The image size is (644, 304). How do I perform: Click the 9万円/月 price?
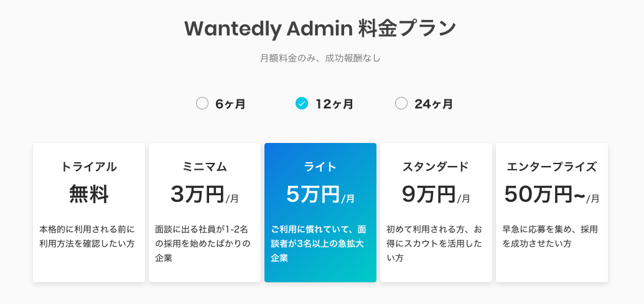click(x=436, y=195)
